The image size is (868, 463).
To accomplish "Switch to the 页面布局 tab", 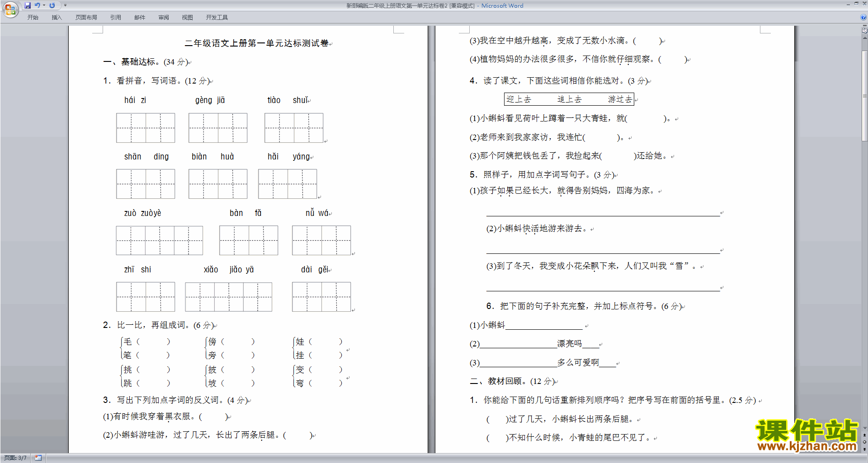I will coord(86,18).
